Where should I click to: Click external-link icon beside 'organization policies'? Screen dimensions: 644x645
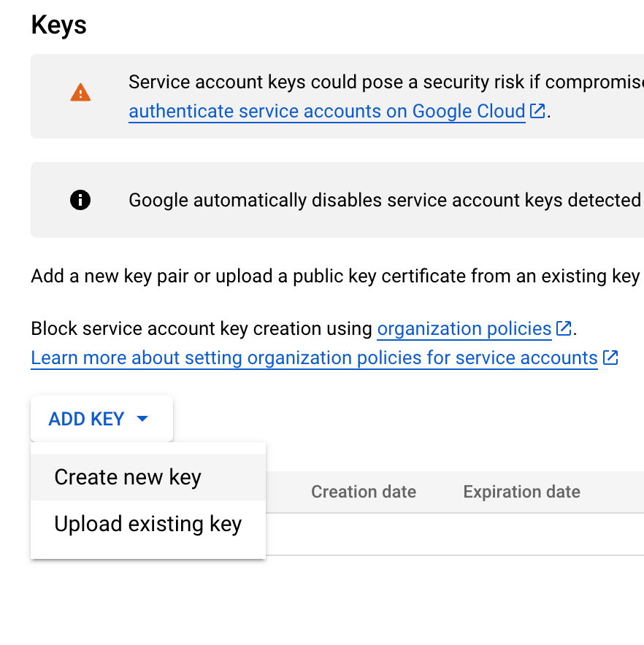click(x=564, y=329)
